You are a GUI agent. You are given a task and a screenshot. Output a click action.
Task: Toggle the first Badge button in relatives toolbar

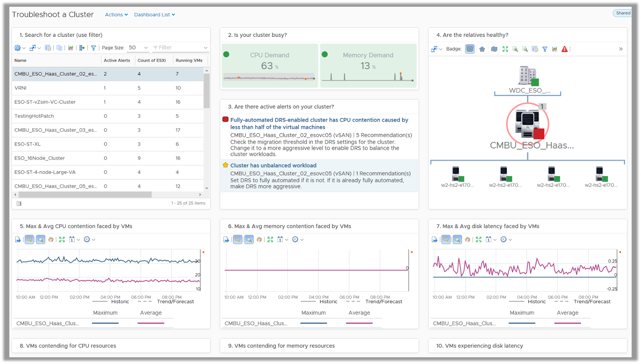coord(470,49)
